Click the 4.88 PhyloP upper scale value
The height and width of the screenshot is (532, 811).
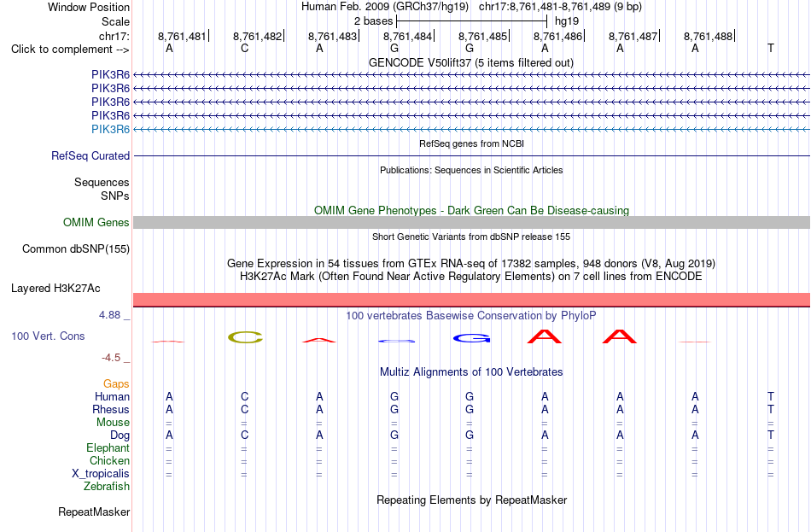109,314
